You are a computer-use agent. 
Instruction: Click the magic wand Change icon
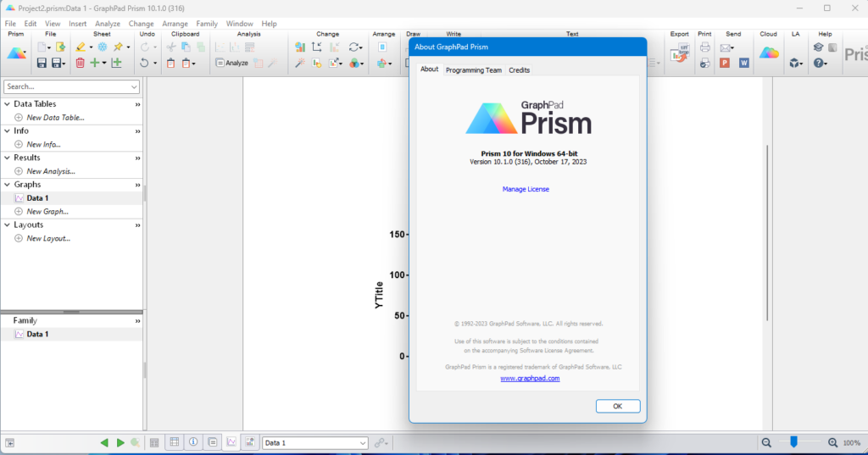300,63
